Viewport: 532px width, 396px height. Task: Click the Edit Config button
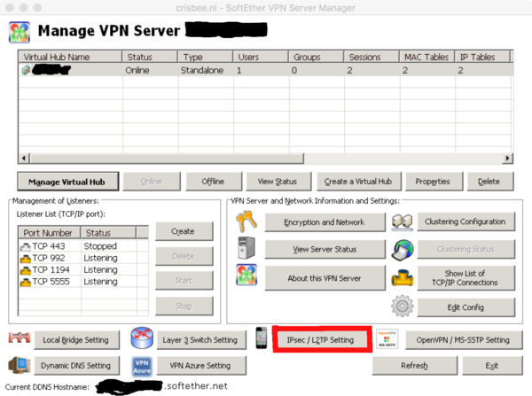[465, 307]
